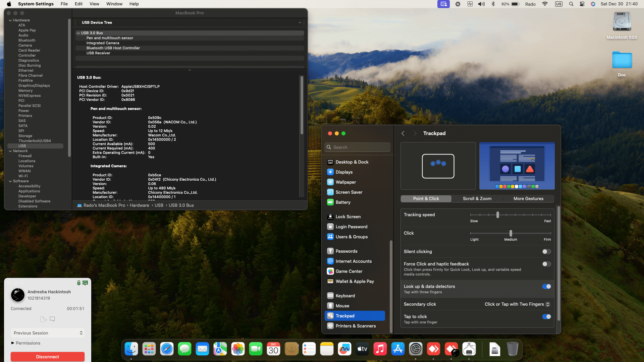
Task: Enable Silent clicking toggle
Action: click(x=546, y=252)
